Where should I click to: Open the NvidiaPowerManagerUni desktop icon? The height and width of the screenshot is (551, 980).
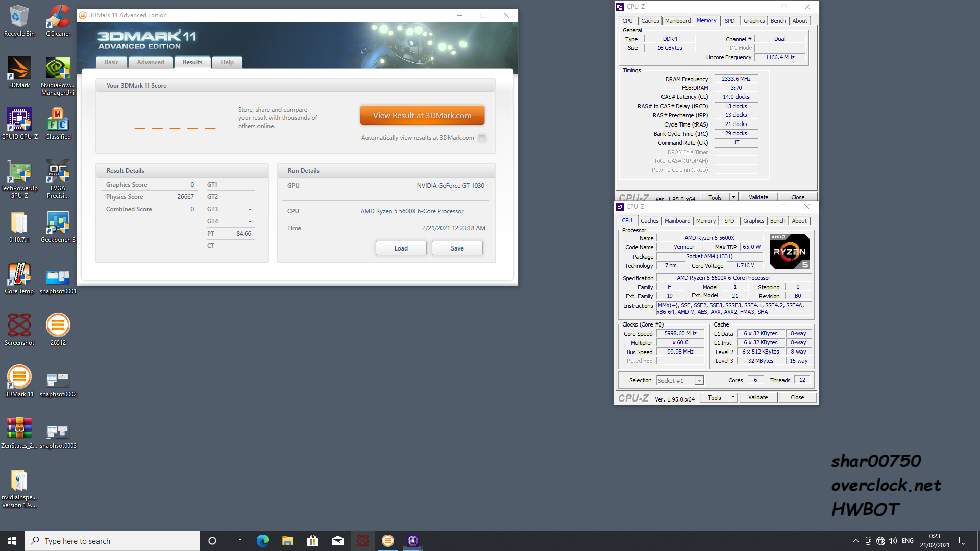58,76
